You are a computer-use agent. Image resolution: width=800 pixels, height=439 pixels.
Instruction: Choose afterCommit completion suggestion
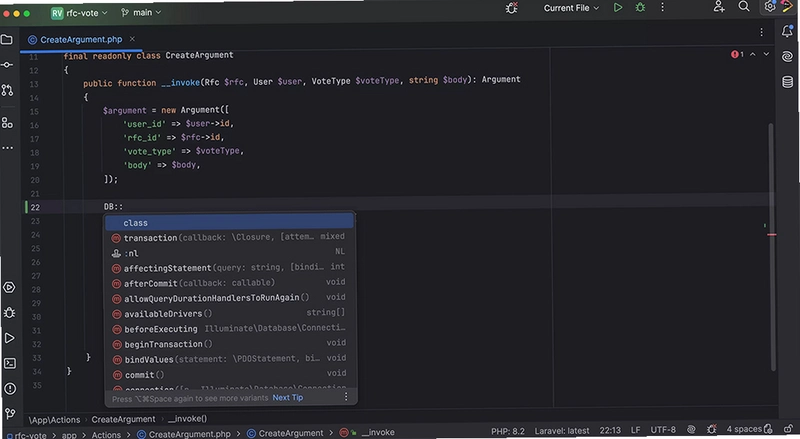[229, 283]
